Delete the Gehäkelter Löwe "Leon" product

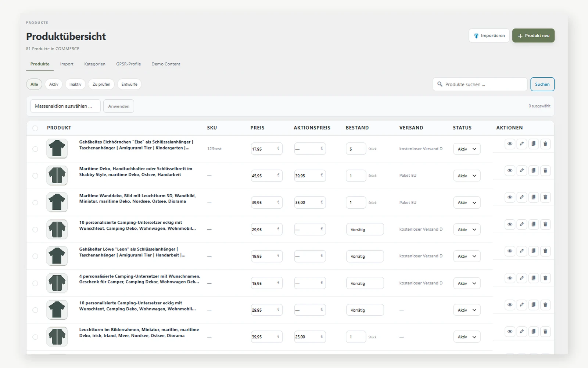545,251
